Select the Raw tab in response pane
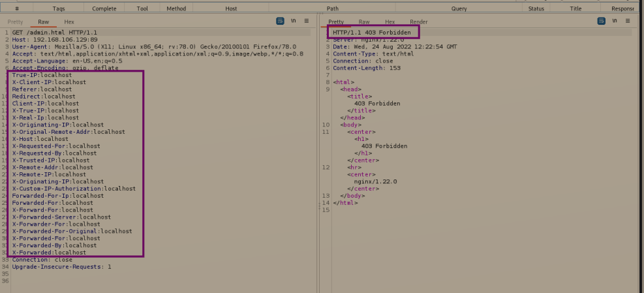Screen dimensions: 644x293 coord(364,22)
